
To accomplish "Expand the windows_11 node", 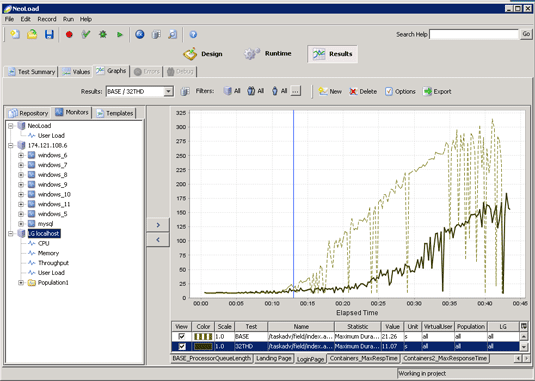I will (x=21, y=204).
